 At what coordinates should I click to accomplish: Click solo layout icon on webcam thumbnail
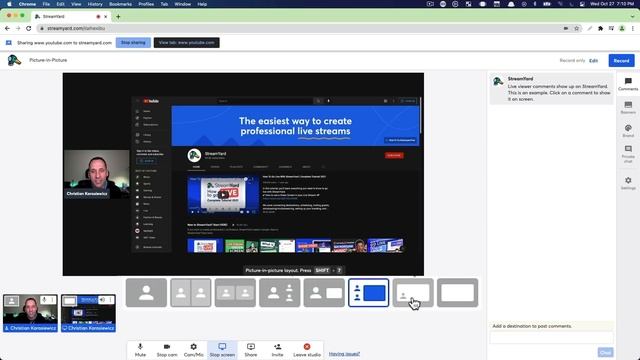tap(11, 301)
